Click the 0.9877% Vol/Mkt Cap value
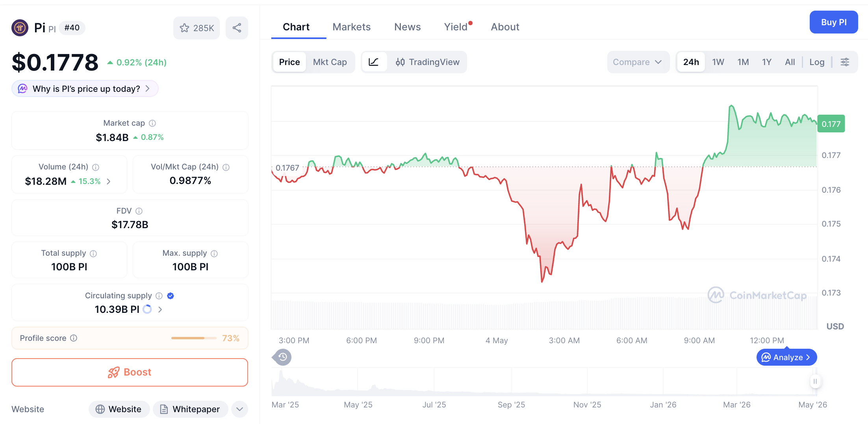The image size is (868, 424). [x=190, y=181]
